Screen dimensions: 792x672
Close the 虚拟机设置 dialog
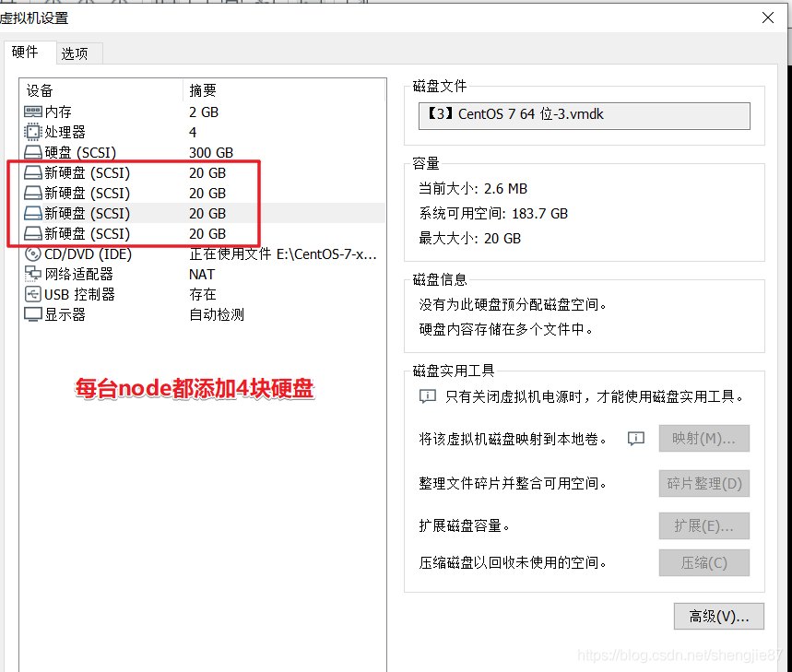(x=768, y=18)
